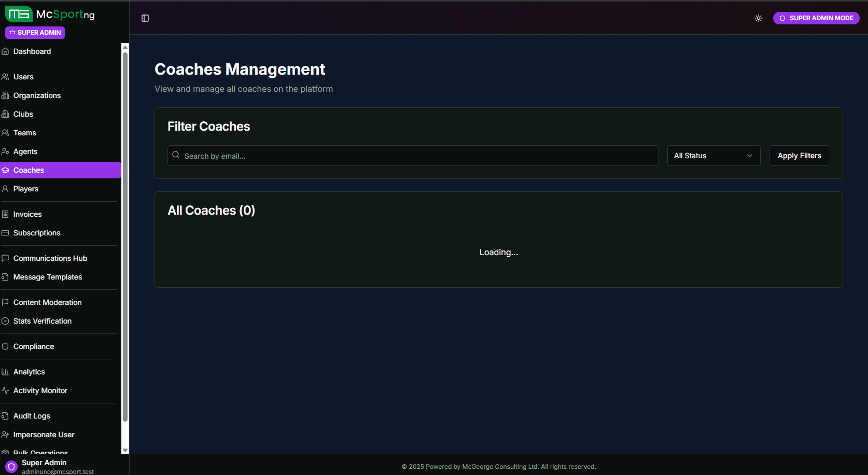Click the Communications Hub chat icon
This screenshot has height=475, width=868.
[6, 258]
